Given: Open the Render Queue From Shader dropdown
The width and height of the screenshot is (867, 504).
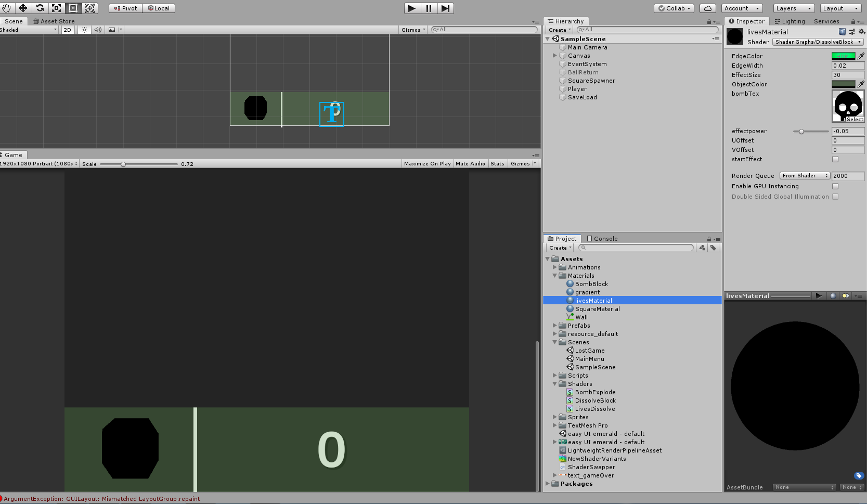Looking at the screenshot, I should [x=805, y=176].
